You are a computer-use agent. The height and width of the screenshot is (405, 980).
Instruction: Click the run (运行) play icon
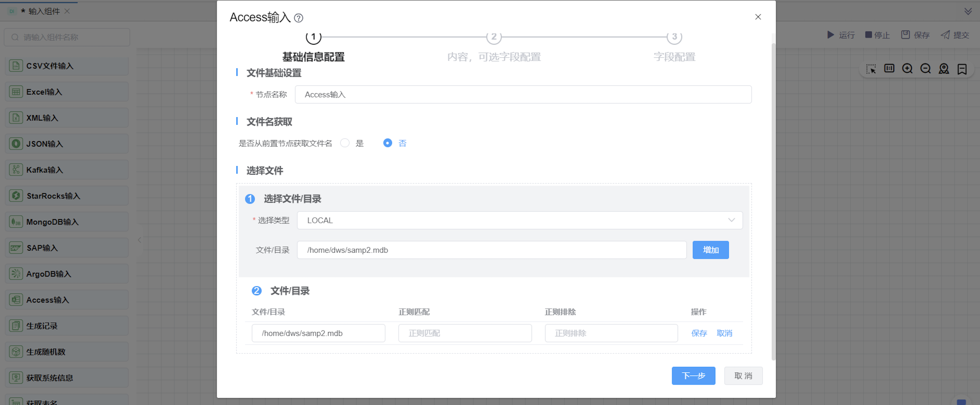[831, 35]
